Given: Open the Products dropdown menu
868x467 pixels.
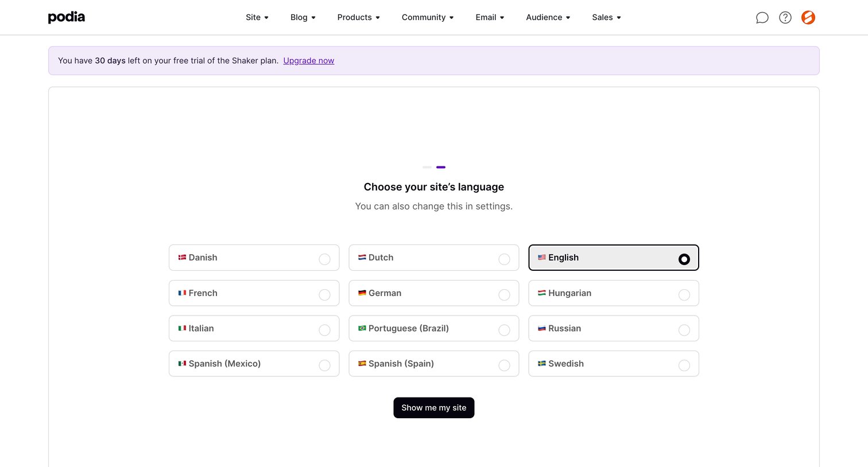Looking at the screenshot, I should coord(359,17).
